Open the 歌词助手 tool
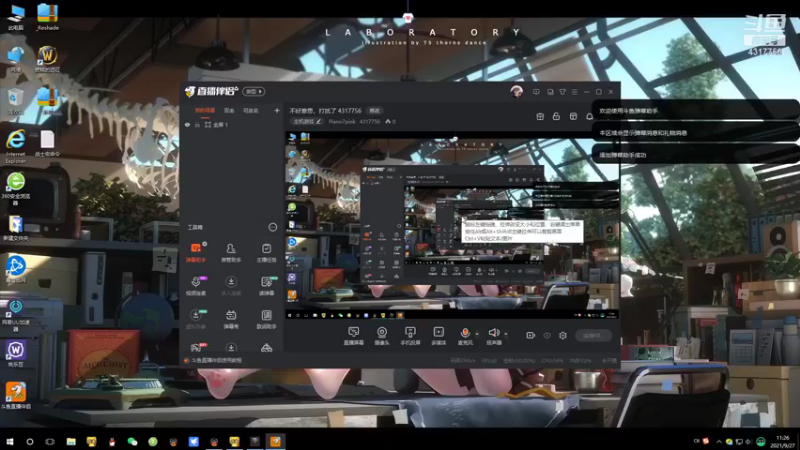This screenshot has width=800, height=450. (266, 319)
